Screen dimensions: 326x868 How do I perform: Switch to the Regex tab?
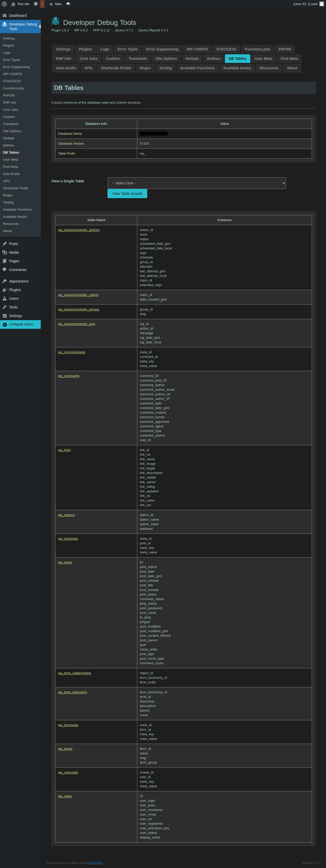(145, 68)
